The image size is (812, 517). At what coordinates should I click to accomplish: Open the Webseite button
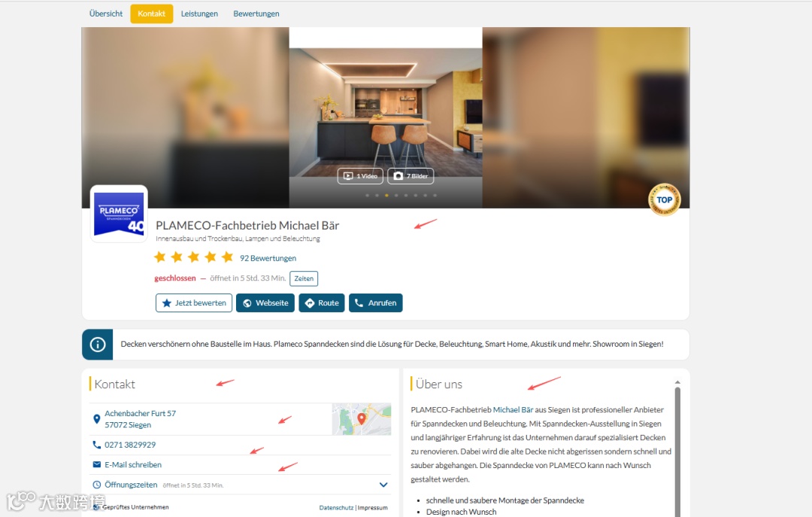tap(265, 303)
